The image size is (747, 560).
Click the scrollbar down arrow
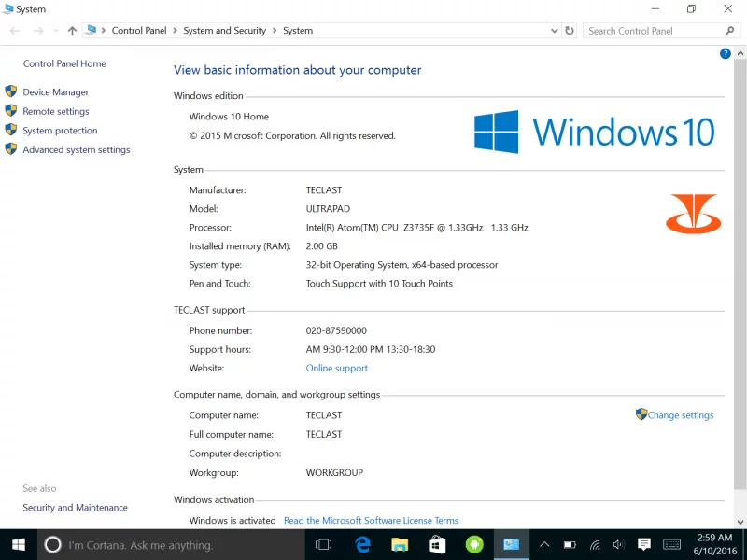coord(740,522)
